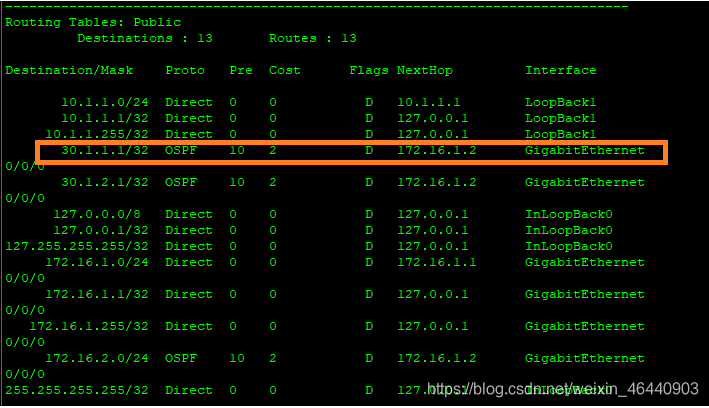Select destination 127.0.0.1/32
The image size is (709, 408).
click(101, 230)
